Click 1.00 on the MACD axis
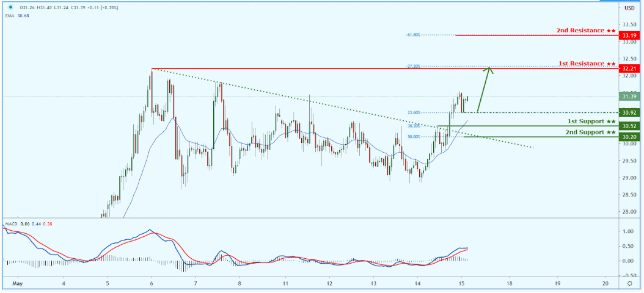 click(x=628, y=231)
